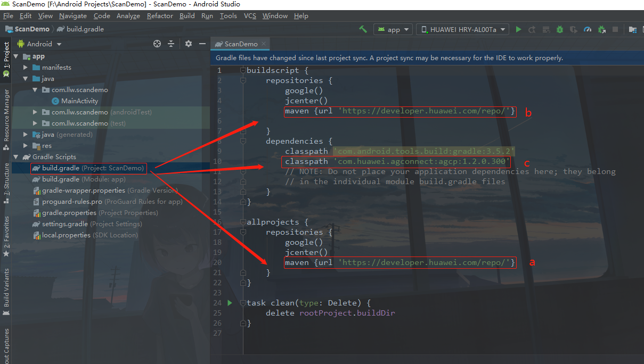Expand the java (generated) folder

tap(26, 135)
